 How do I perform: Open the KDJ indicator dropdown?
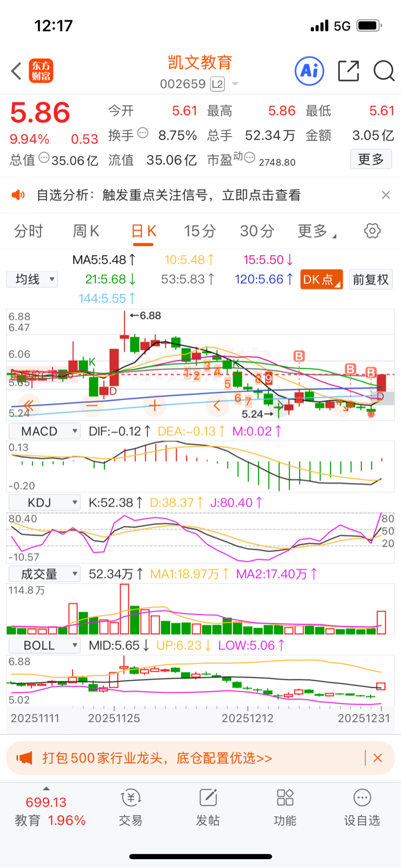(x=44, y=503)
